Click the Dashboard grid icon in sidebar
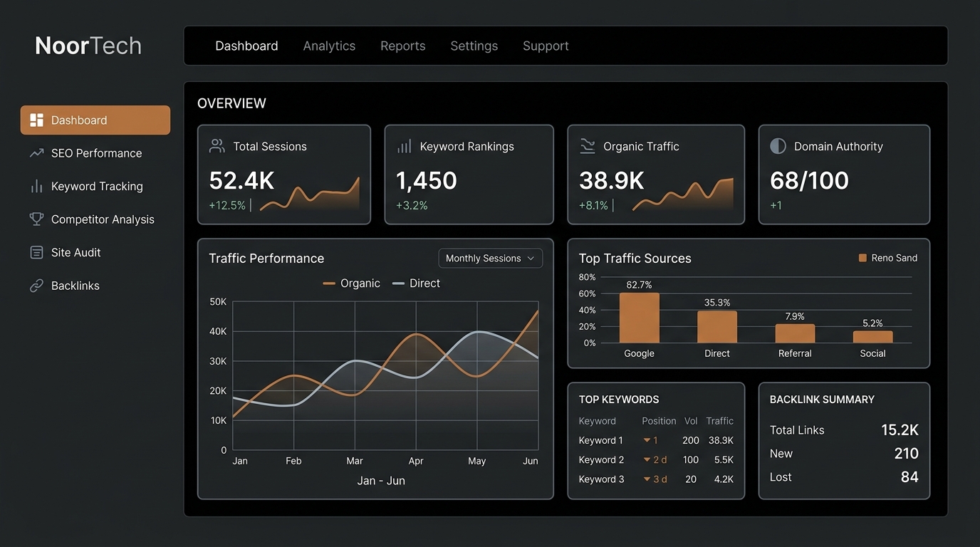Screen dimensions: 980x547 37,120
